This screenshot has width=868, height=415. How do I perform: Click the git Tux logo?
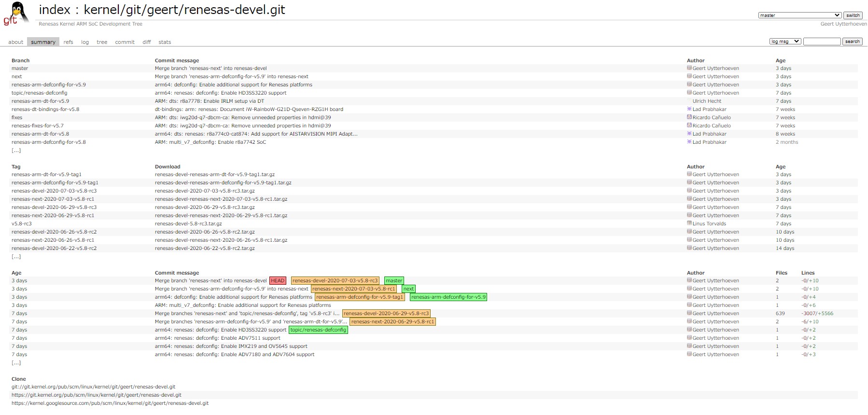[16, 14]
